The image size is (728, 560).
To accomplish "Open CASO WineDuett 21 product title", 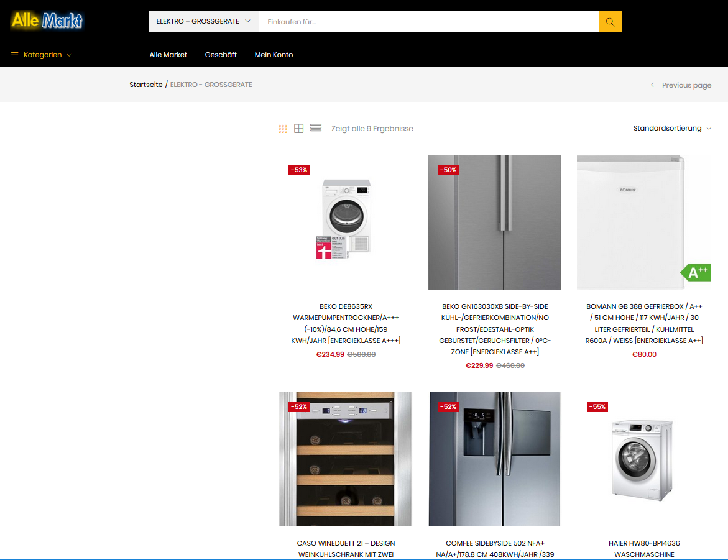I will pyautogui.click(x=346, y=549).
